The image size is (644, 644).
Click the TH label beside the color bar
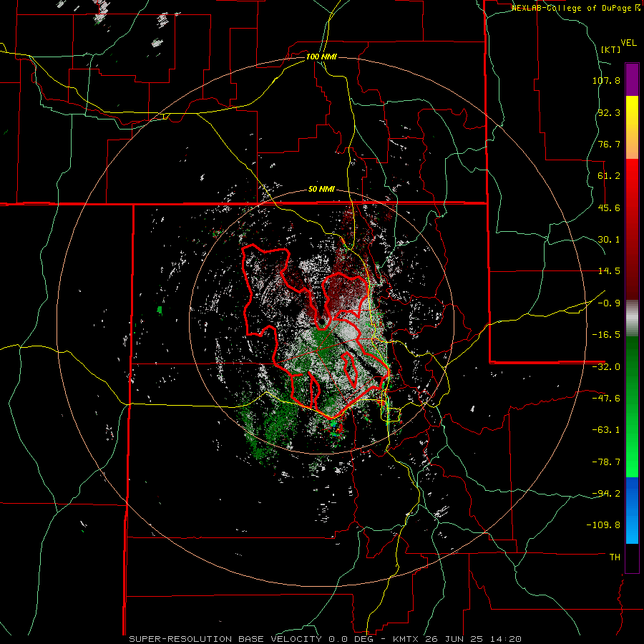[x=615, y=557]
